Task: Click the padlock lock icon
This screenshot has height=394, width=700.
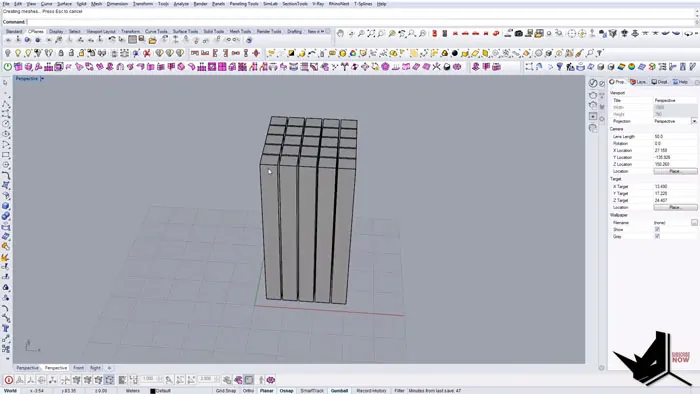Action: point(61,53)
